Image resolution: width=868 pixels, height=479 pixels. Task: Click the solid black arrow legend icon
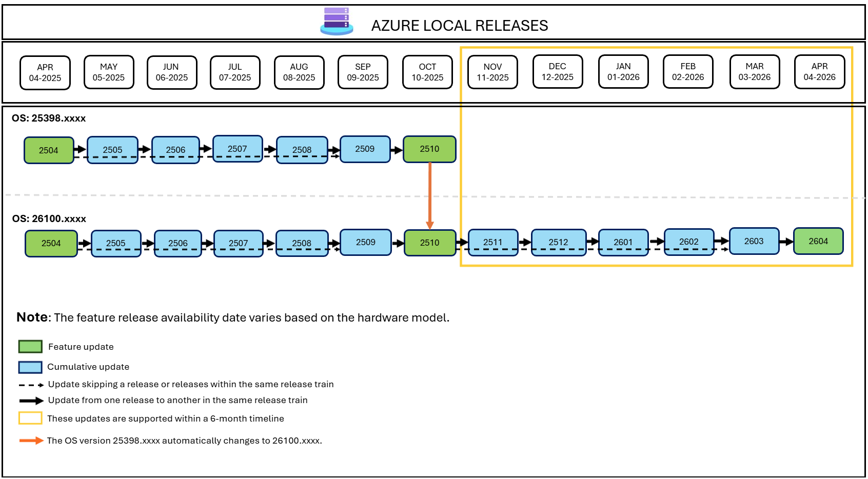point(31,401)
